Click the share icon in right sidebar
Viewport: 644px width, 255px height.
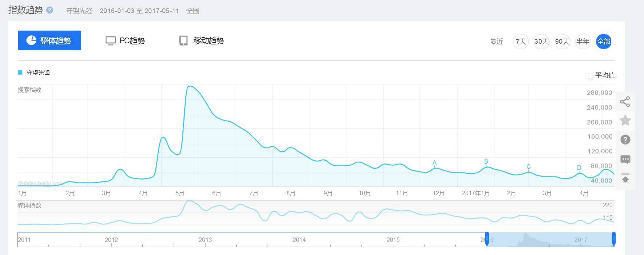[x=625, y=102]
